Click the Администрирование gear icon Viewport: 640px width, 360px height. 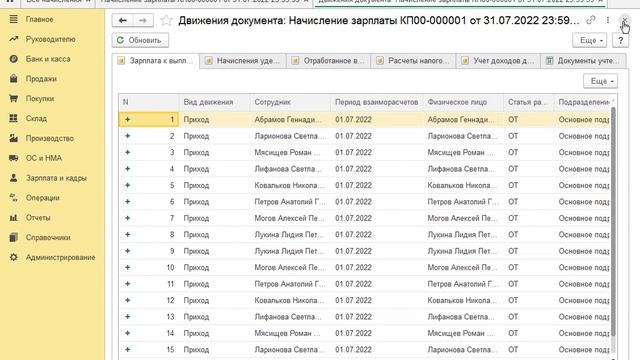tap(13, 257)
